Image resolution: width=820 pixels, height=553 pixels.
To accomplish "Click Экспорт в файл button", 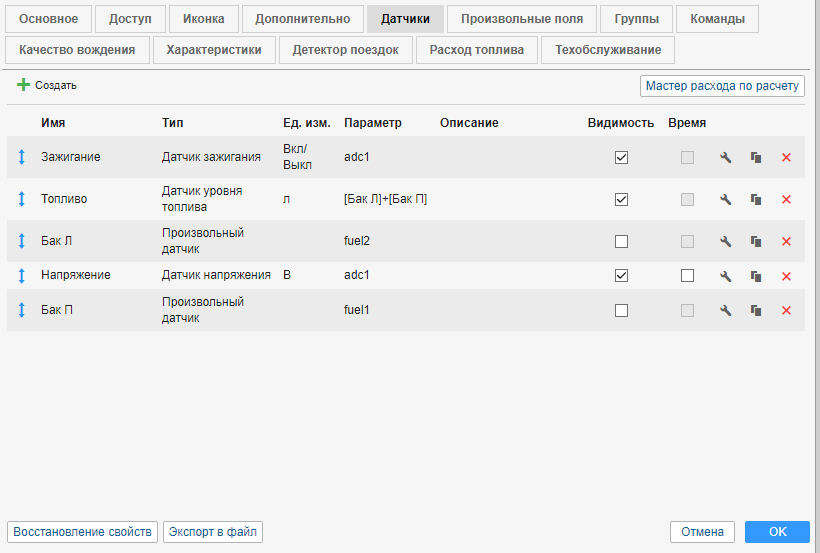I will pos(213,532).
